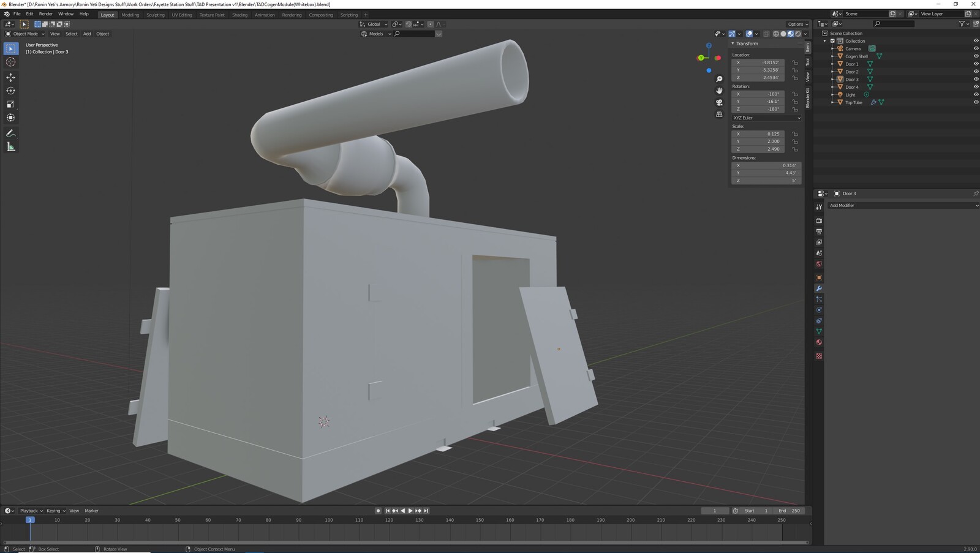Switch to Shading workspace tab
980x553 pixels.
(239, 15)
